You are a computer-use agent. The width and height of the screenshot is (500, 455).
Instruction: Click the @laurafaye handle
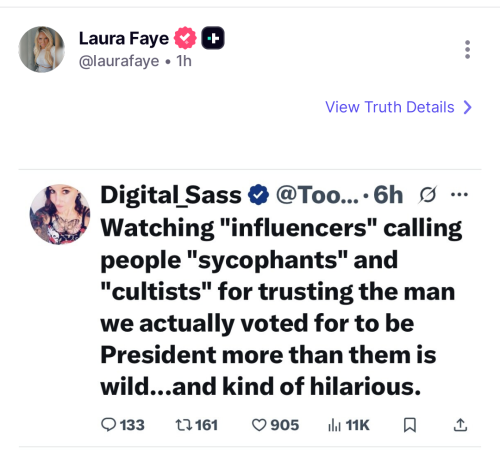(x=119, y=61)
